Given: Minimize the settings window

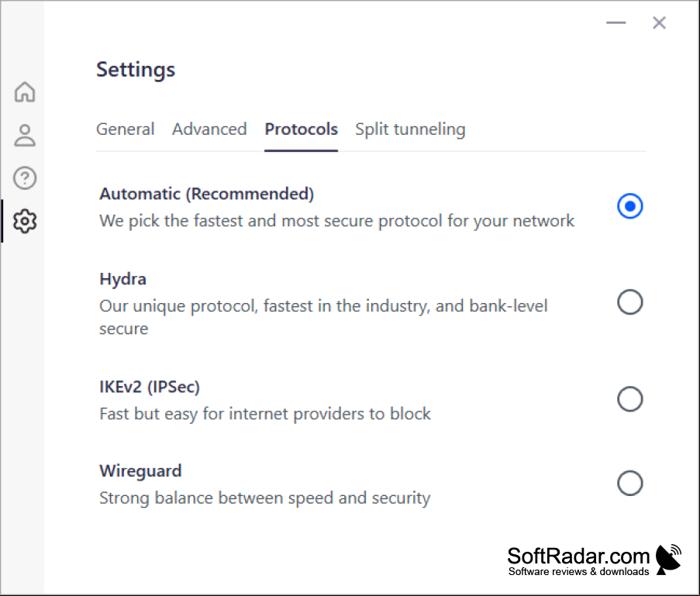Looking at the screenshot, I should [x=616, y=22].
